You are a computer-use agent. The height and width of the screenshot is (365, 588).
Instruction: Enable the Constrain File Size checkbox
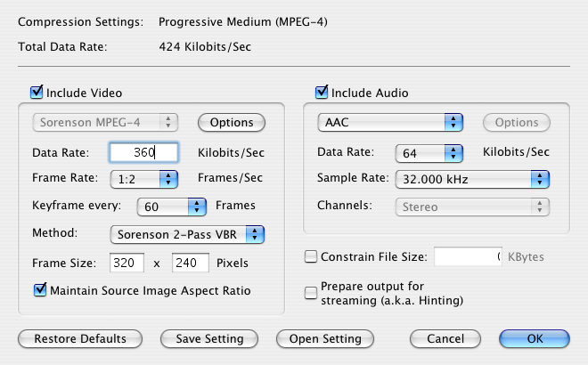[311, 257]
